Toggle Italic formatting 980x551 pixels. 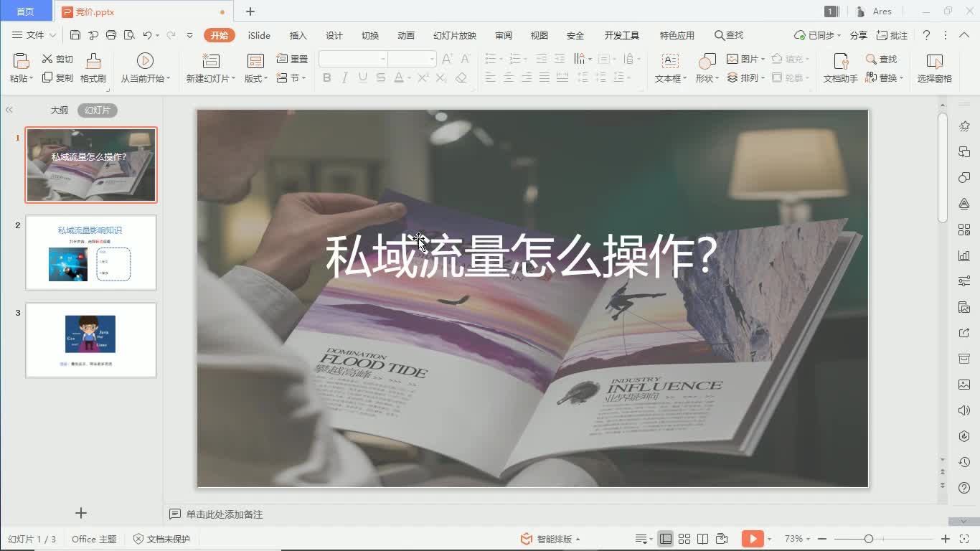pyautogui.click(x=345, y=77)
